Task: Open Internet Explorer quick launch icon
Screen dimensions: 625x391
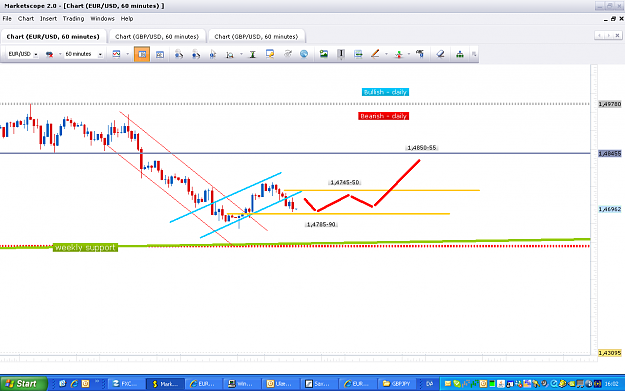Action: click(x=74, y=383)
